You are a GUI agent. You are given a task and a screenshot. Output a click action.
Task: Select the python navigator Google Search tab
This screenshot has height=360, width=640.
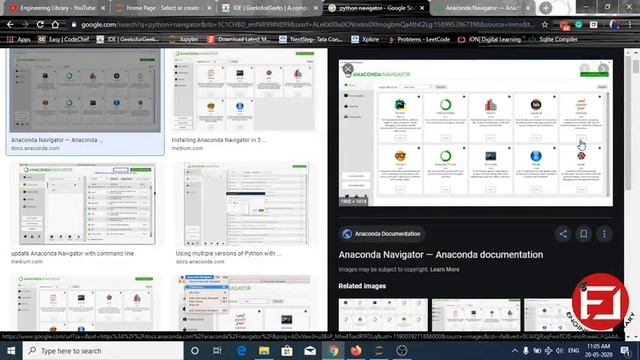[x=376, y=8]
